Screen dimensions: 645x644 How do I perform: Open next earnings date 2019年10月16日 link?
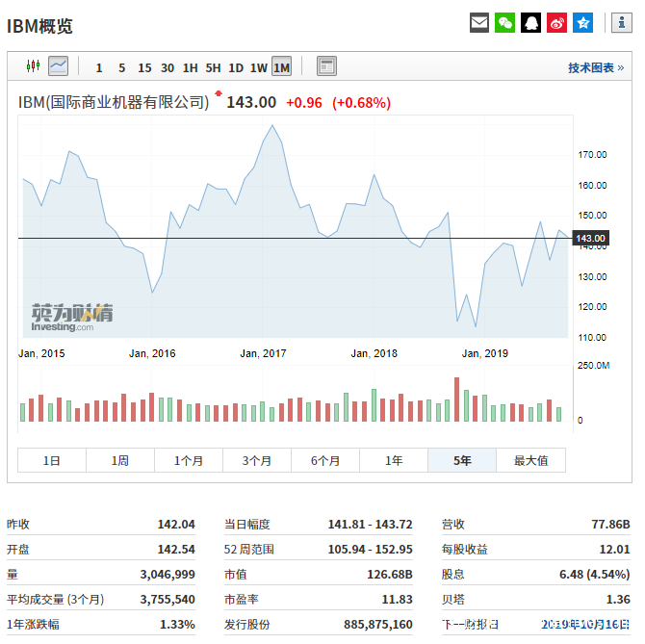click(585, 624)
